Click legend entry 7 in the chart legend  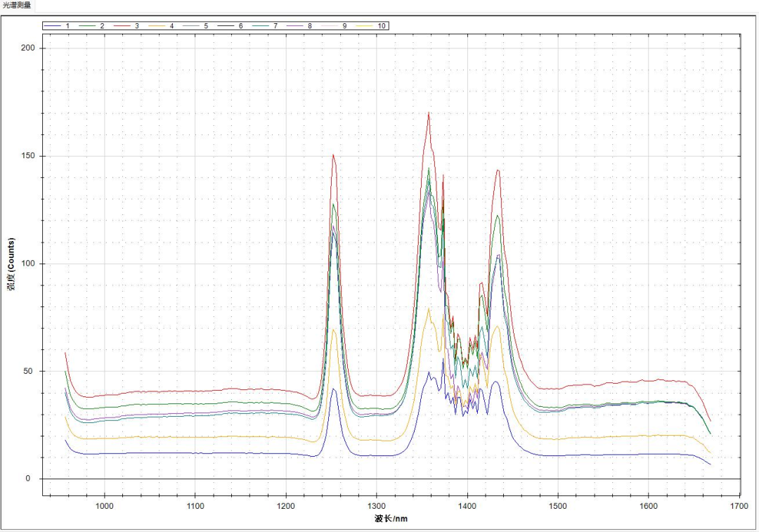[266, 26]
